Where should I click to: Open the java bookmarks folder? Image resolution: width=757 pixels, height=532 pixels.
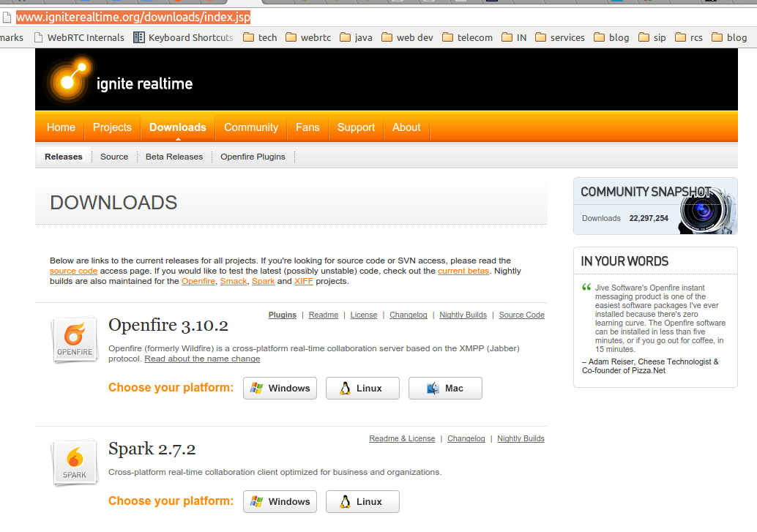[x=356, y=37]
